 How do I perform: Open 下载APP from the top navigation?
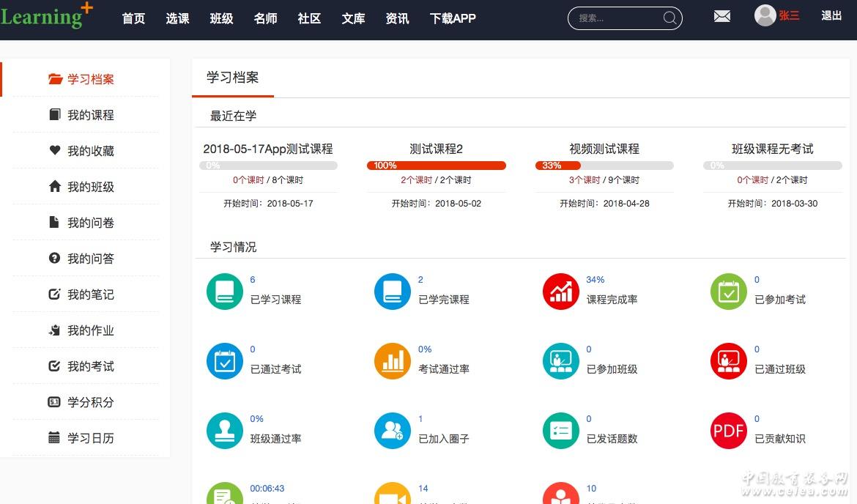click(453, 18)
